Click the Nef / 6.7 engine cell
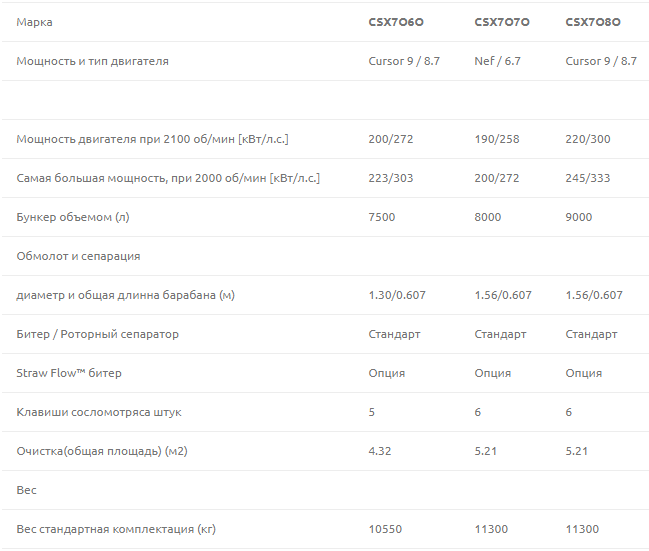649x551 pixels. tap(497, 61)
